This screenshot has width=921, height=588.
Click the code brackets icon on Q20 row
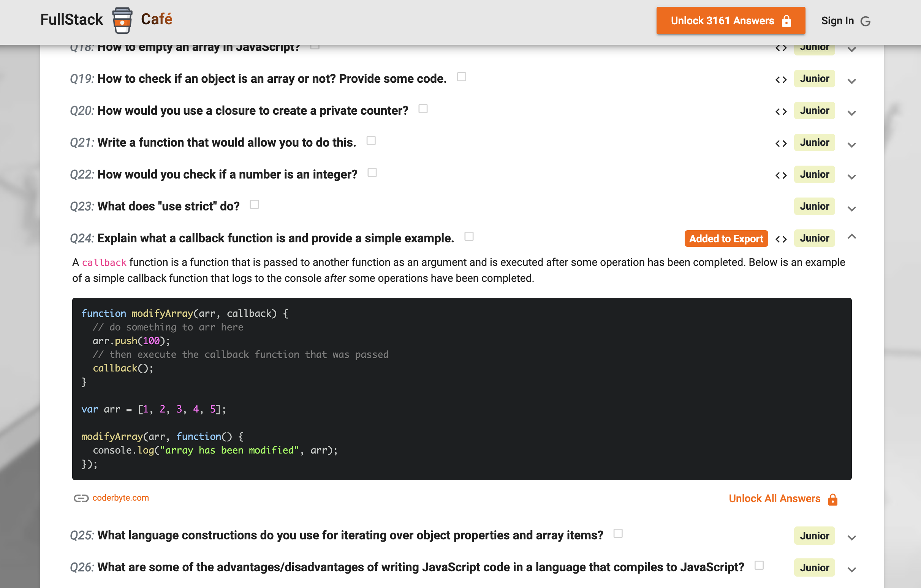[781, 111]
